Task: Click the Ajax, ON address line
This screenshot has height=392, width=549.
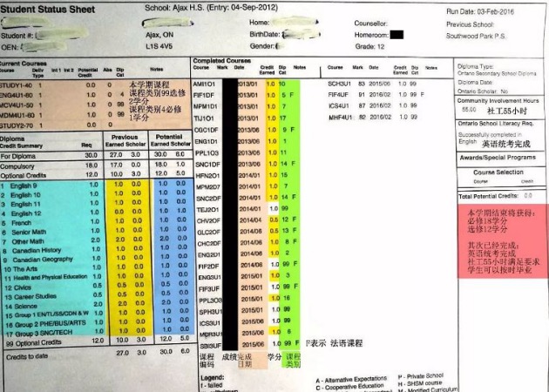Action: pos(159,35)
